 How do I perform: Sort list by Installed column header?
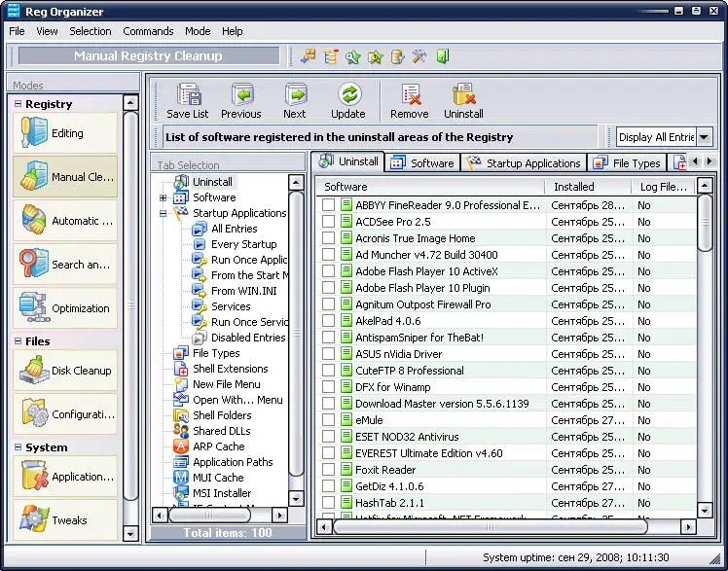(x=574, y=187)
